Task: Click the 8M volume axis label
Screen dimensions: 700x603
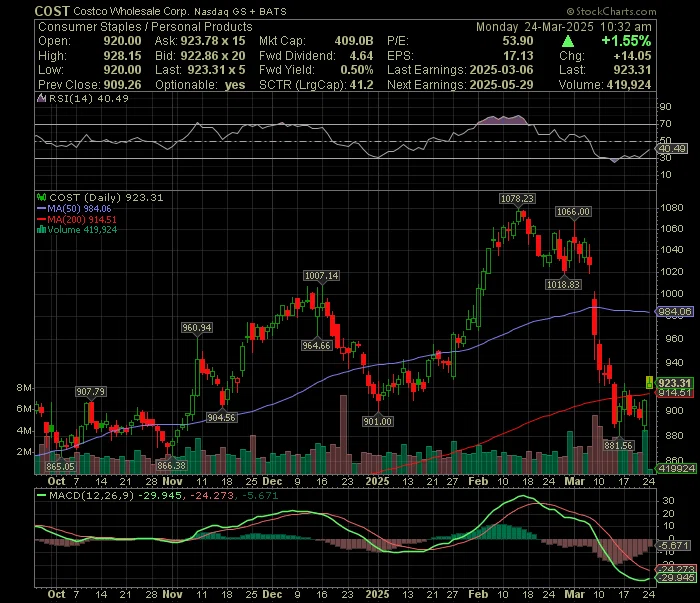Action: pos(24,387)
